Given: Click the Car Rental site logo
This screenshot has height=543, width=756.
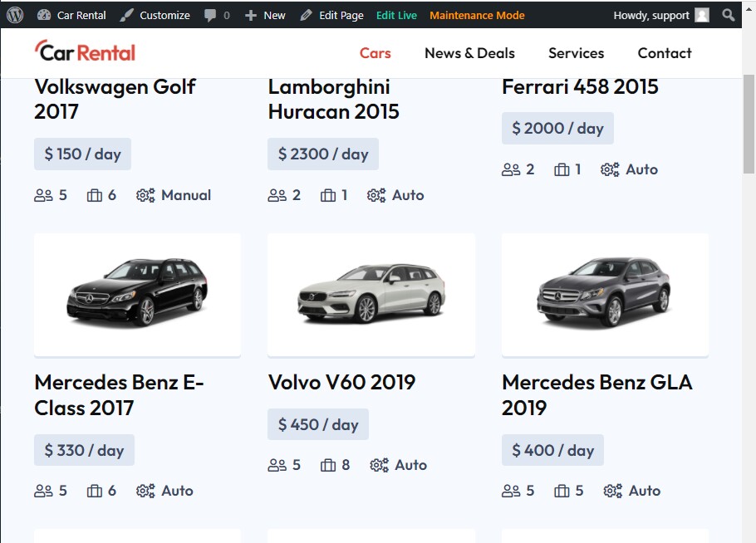Looking at the screenshot, I should coord(84,51).
